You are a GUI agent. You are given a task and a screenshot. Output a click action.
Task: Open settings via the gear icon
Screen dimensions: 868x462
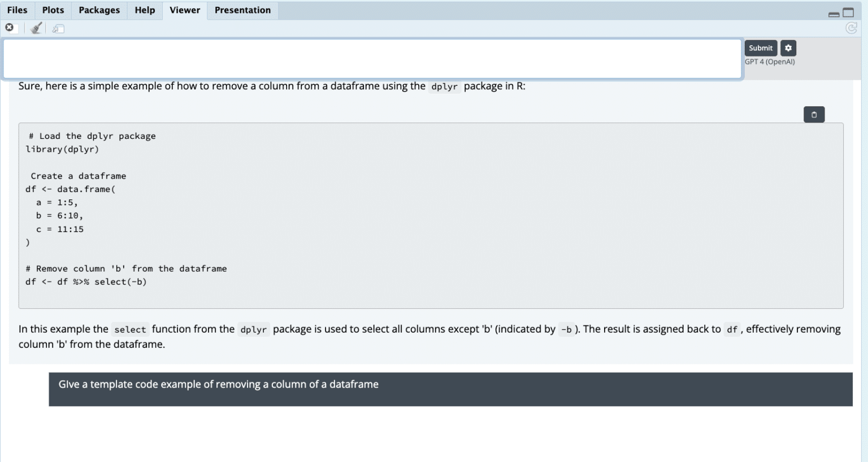point(788,47)
